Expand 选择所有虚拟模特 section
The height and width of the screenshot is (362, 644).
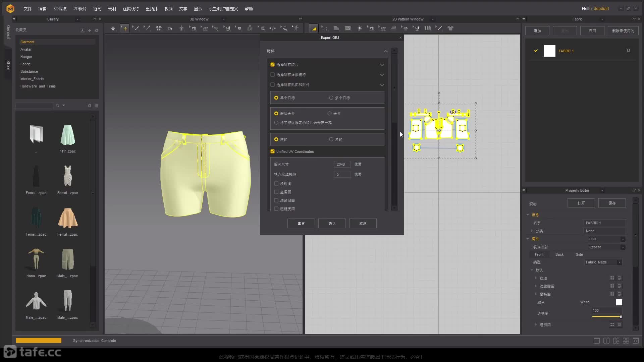(x=382, y=74)
